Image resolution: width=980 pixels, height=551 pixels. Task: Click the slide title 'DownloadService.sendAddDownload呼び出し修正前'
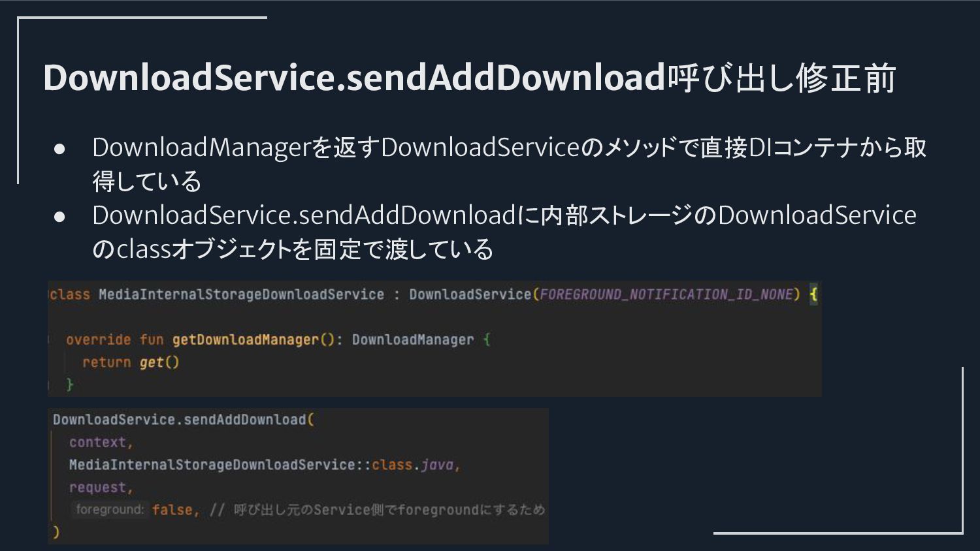click(469, 78)
